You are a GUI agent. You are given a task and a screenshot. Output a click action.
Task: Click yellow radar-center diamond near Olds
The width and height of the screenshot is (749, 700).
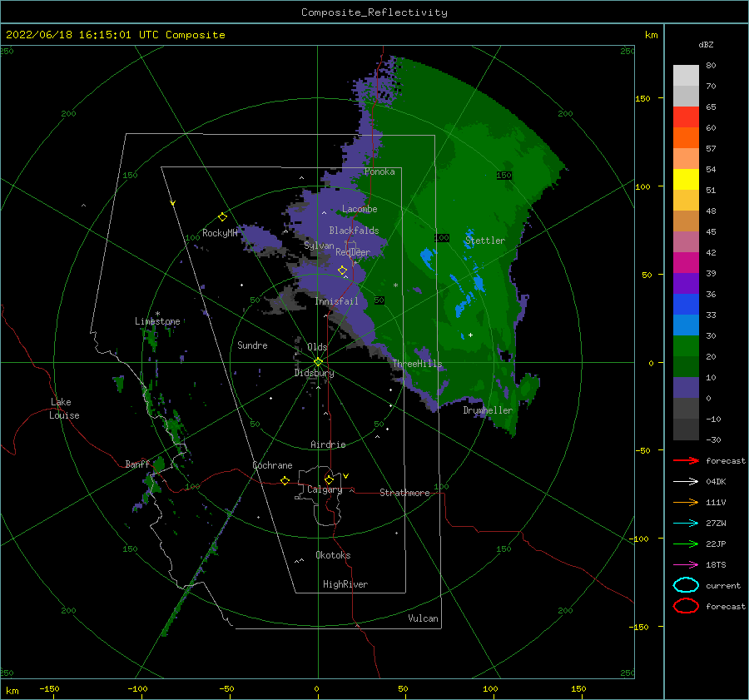(x=318, y=362)
